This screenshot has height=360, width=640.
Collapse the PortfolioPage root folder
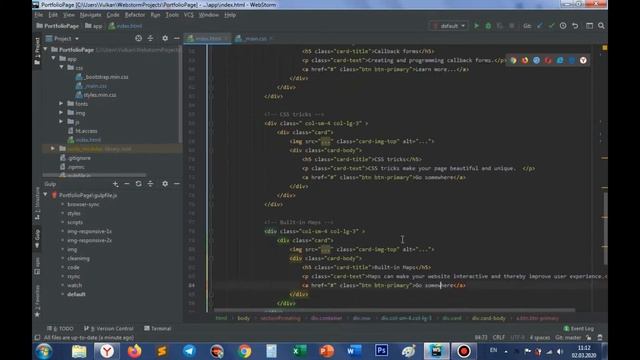coord(46,50)
